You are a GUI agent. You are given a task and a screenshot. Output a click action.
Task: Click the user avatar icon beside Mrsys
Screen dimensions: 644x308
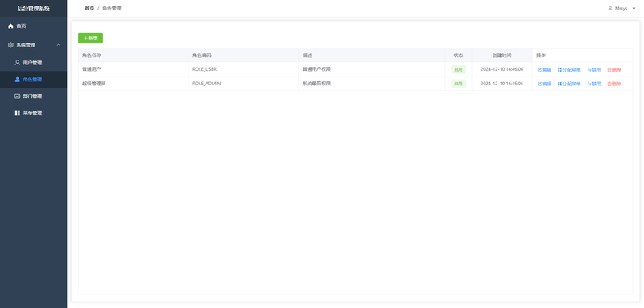[610, 8]
